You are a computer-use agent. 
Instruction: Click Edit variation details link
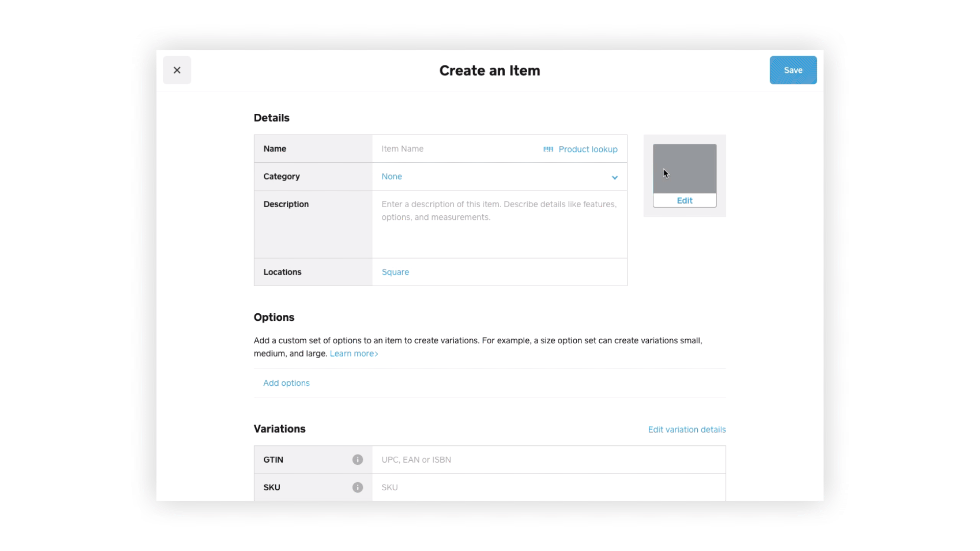pos(687,430)
